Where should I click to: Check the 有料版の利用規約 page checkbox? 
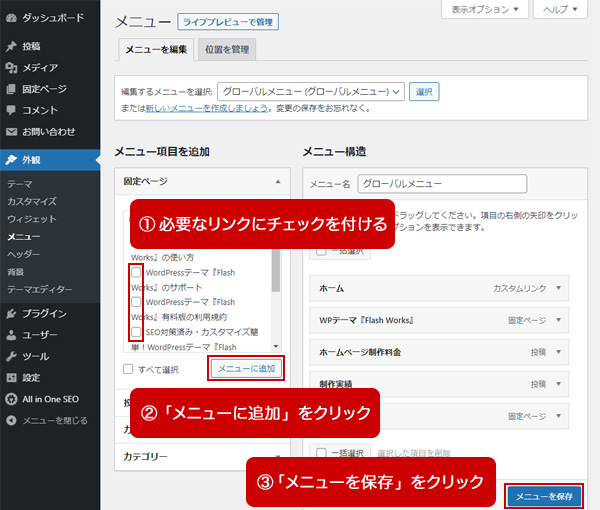tap(136, 302)
